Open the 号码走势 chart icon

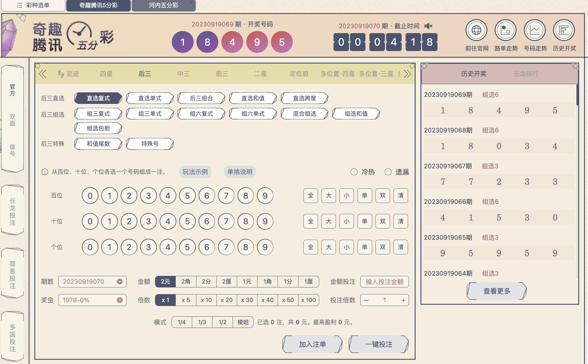[535, 30]
